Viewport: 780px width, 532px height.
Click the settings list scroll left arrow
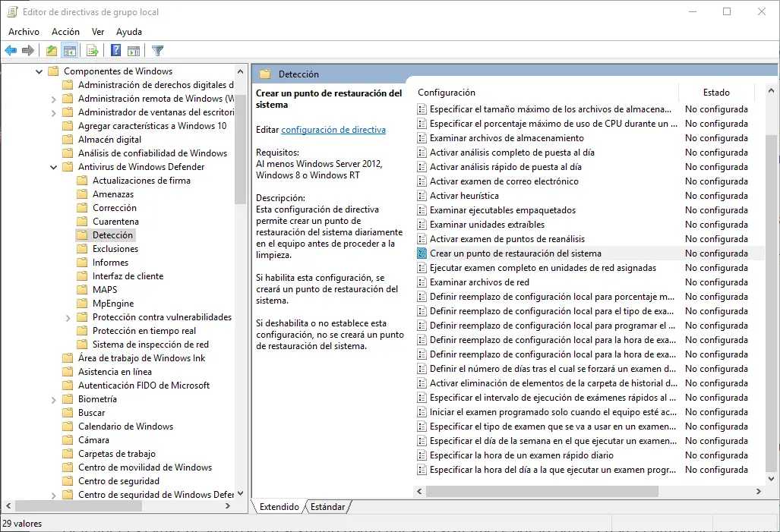click(x=419, y=491)
